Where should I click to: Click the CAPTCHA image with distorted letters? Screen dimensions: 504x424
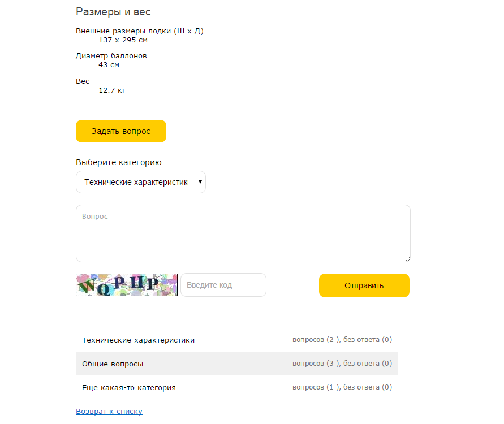tap(127, 285)
